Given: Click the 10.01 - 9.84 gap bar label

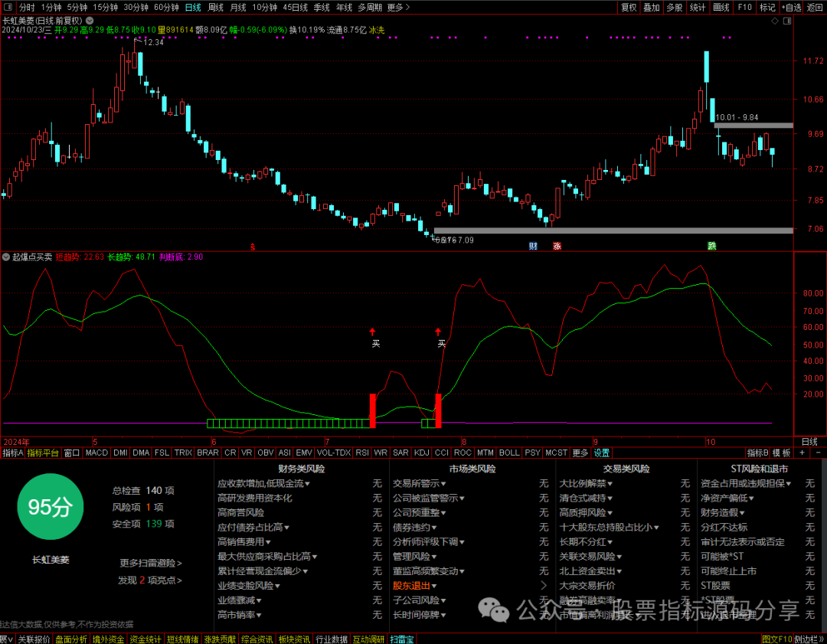Looking at the screenshot, I should coord(737,117).
